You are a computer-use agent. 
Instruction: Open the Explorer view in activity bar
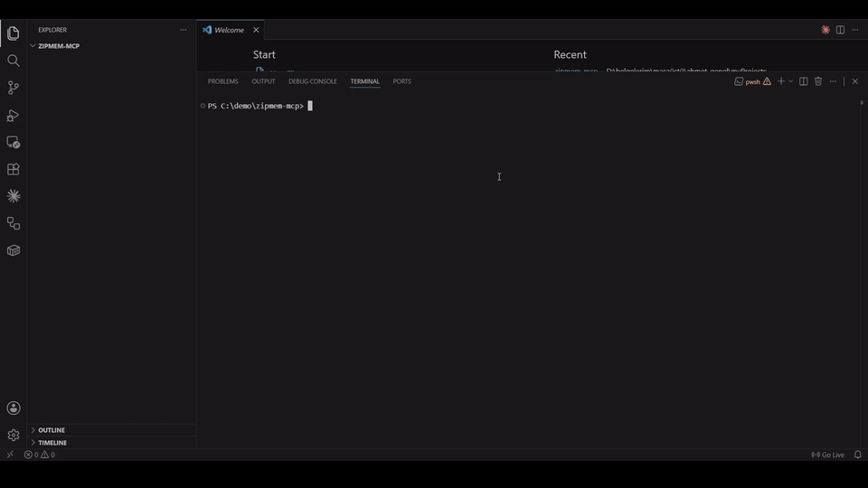(14, 33)
